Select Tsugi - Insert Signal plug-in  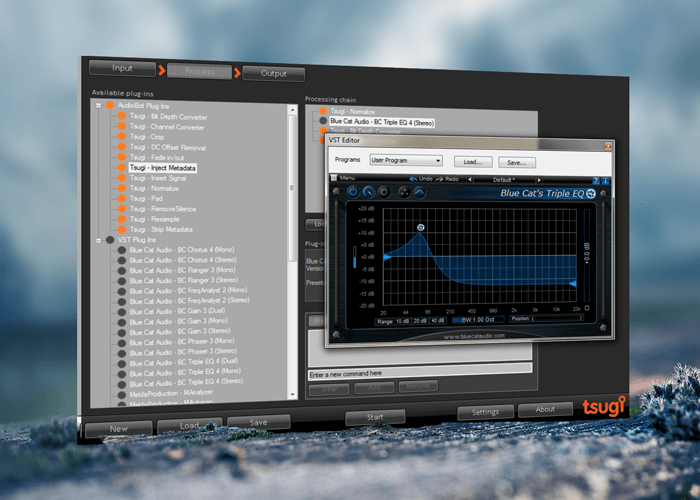tap(158, 178)
